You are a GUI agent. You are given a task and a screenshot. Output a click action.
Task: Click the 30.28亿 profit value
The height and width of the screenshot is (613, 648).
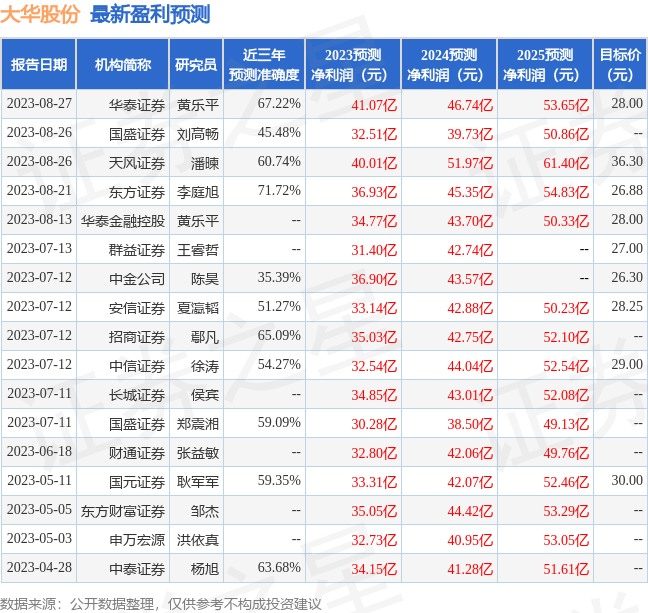pyautogui.click(x=374, y=424)
